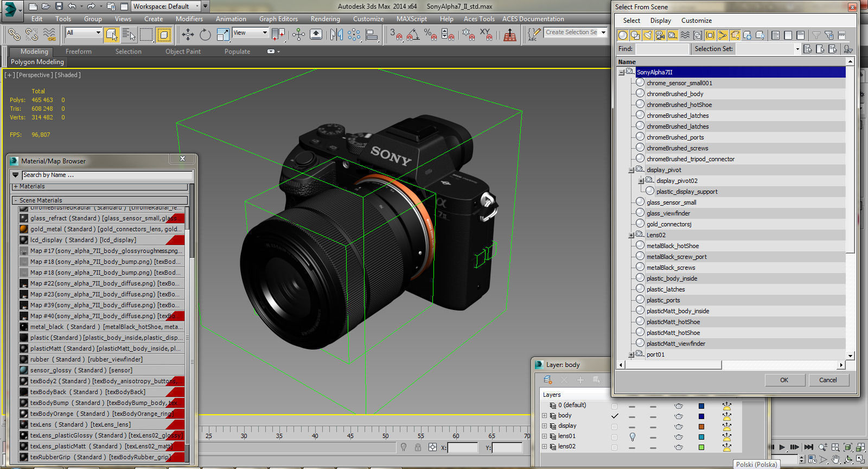Toggle Display Shapes filter in Select From Scene

pos(635,35)
